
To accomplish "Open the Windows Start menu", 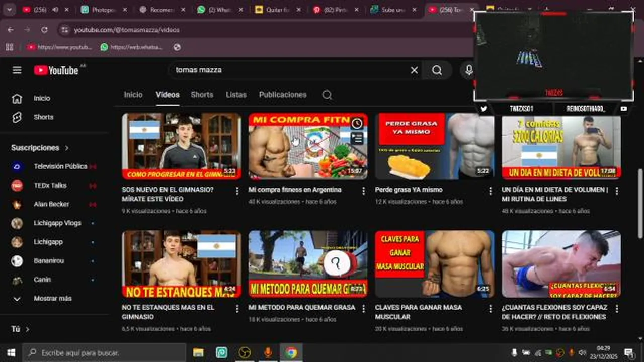I will 11,352.
